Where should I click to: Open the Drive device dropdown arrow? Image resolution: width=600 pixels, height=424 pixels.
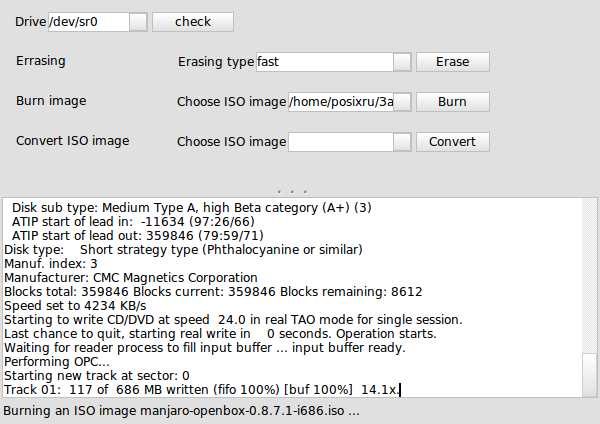tap(138, 22)
